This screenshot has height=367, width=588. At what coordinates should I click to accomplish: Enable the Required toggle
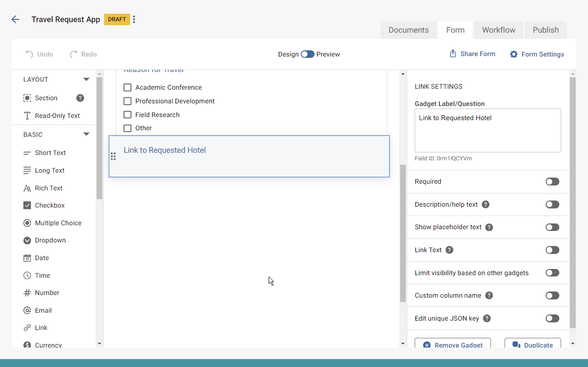(552, 182)
